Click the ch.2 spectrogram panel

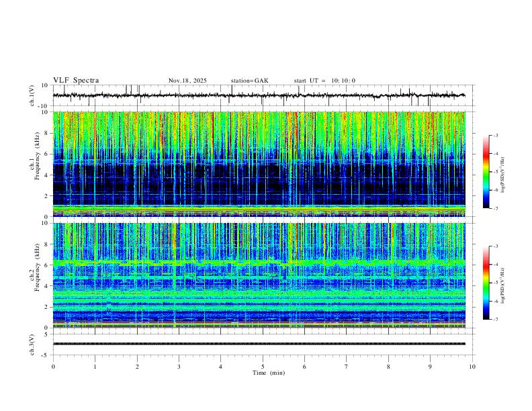(259, 275)
